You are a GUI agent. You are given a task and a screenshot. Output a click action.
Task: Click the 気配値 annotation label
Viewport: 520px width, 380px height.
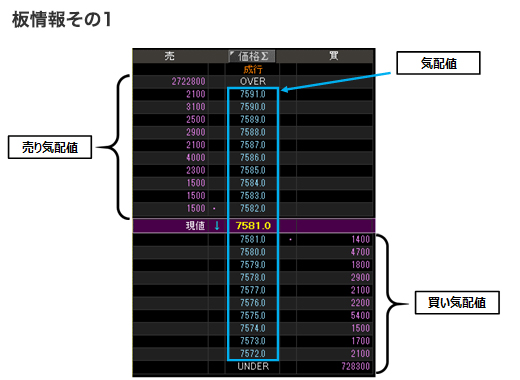click(438, 63)
